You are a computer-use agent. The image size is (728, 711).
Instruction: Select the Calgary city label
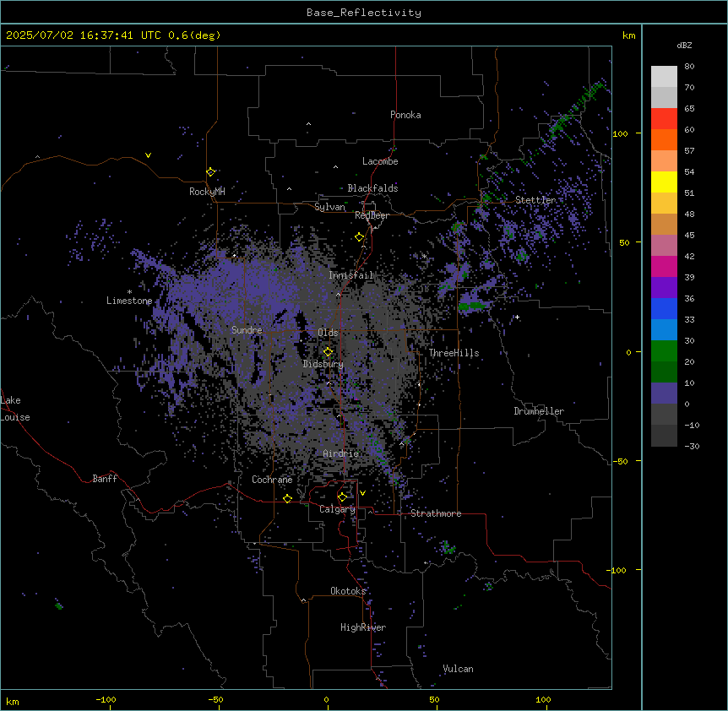(337, 509)
